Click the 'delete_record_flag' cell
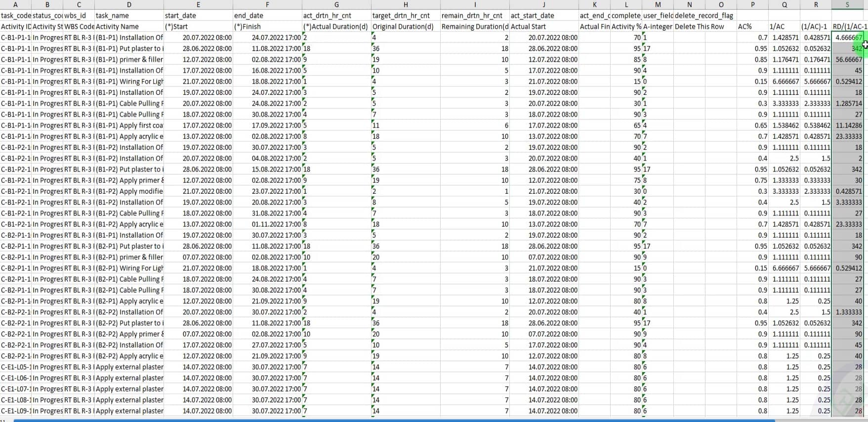Screen dimensions: 868x422 [x=705, y=16]
